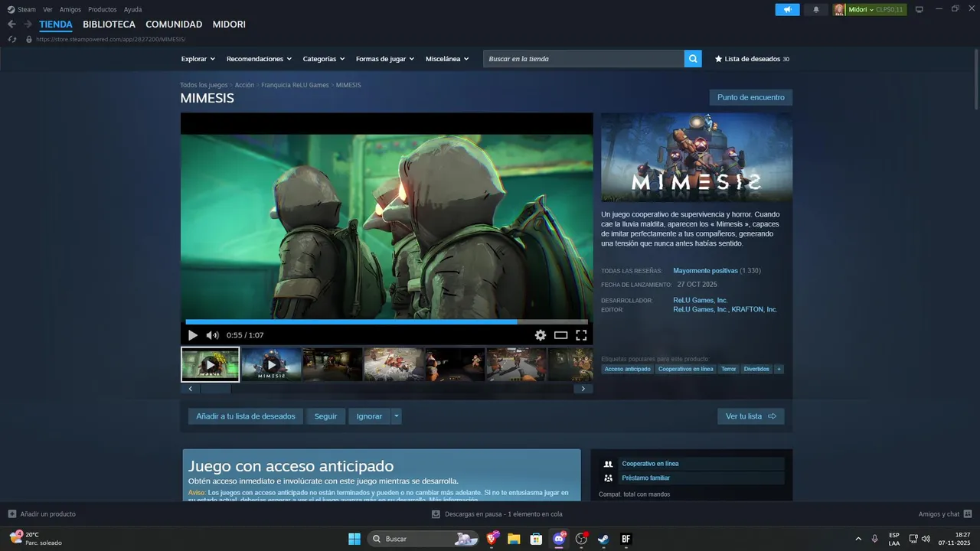Show hidden system tray icons
The width and height of the screenshot is (980, 551).
pyautogui.click(x=857, y=539)
